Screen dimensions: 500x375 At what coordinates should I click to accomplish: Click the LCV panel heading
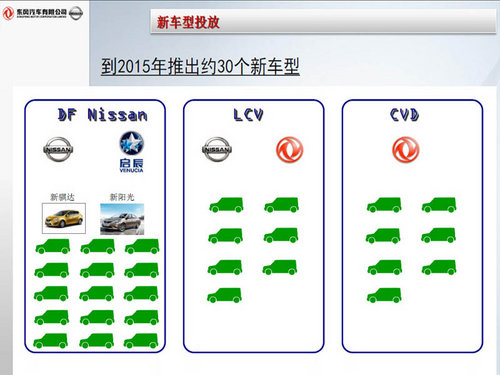[x=248, y=115]
